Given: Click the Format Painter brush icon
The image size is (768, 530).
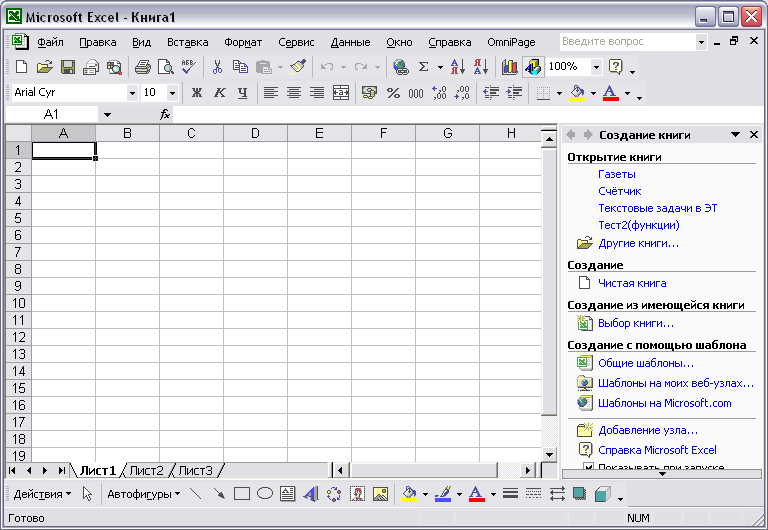Looking at the screenshot, I should click(298, 67).
